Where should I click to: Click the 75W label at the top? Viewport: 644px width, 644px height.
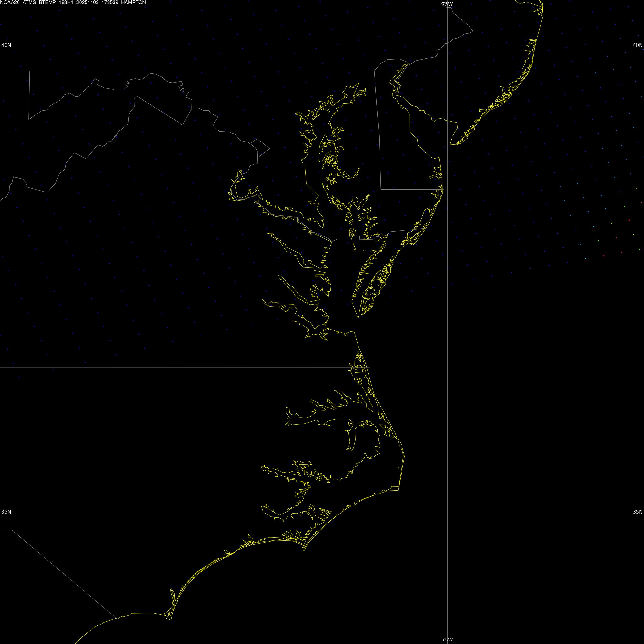[447, 4]
